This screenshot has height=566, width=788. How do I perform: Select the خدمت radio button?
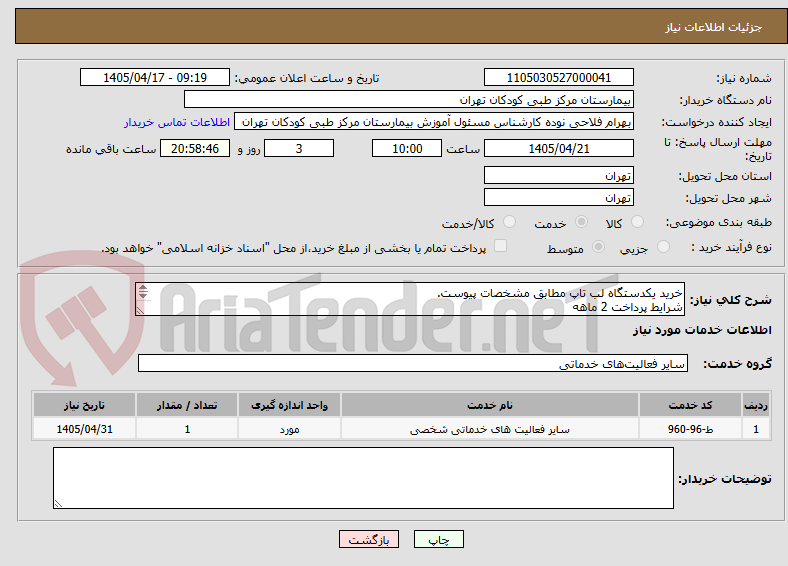[x=581, y=222]
